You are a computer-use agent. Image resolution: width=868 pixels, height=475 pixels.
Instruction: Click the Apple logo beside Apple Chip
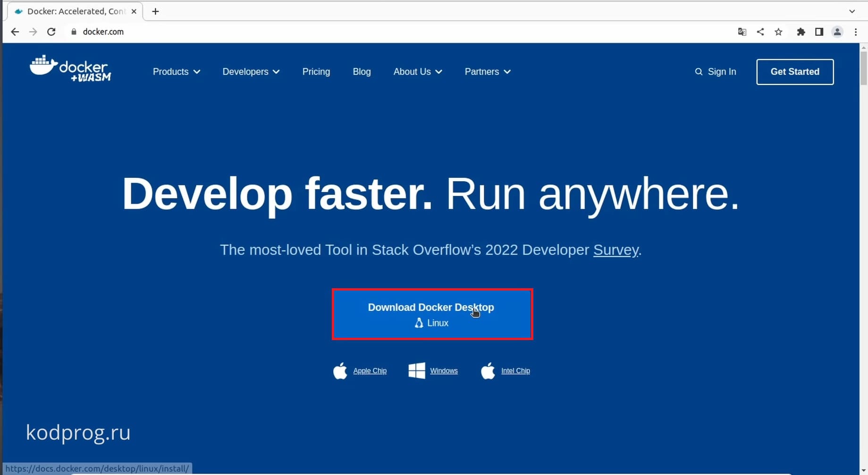(x=340, y=371)
